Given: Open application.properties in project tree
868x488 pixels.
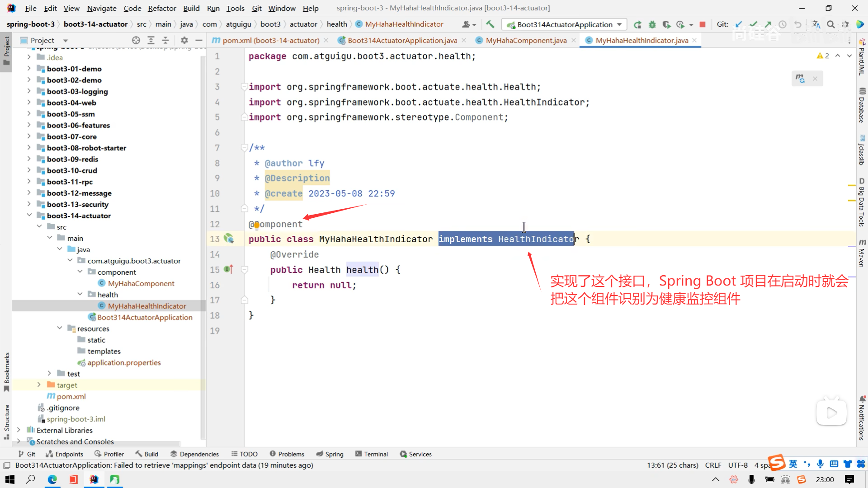Looking at the screenshot, I should (x=124, y=362).
